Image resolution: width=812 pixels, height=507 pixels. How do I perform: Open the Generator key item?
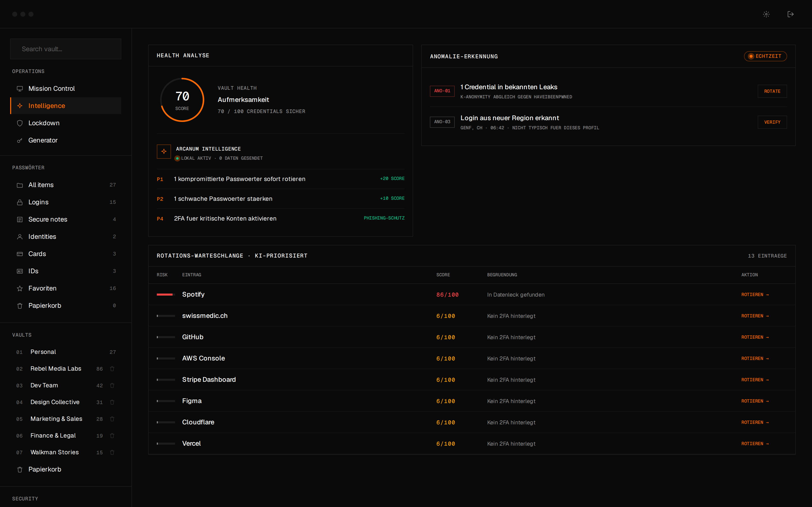coord(66,140)
